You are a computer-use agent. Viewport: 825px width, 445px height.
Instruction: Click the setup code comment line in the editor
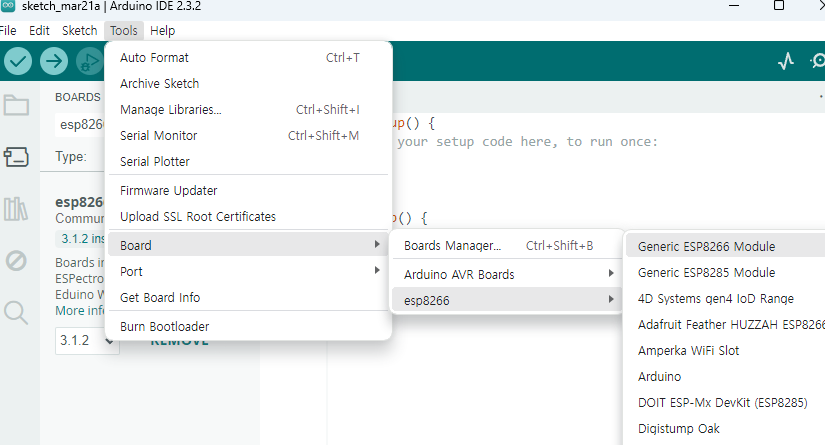click(x=527, y=141)
